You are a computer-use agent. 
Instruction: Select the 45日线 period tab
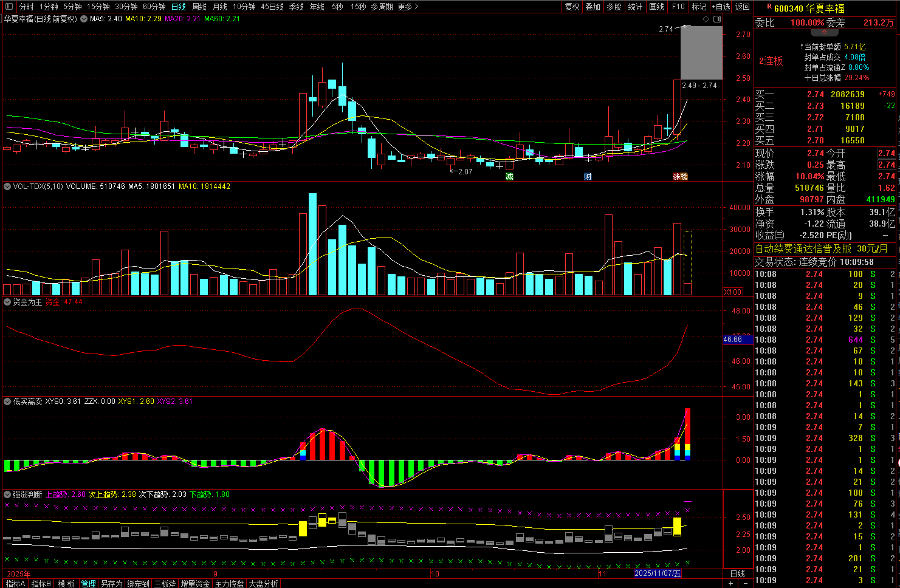(272, 7)
